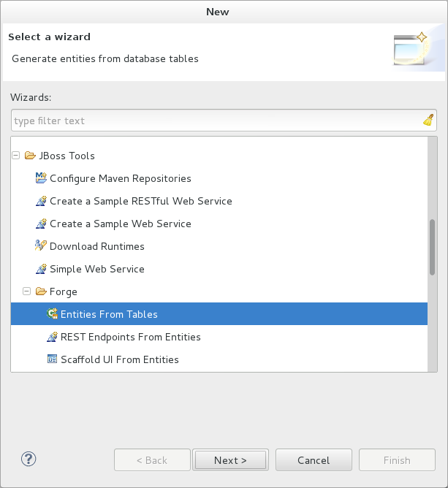448x488 pixels.
Task: Click the wizard list vertical scrollbar
Action: (x=433, y=246)
